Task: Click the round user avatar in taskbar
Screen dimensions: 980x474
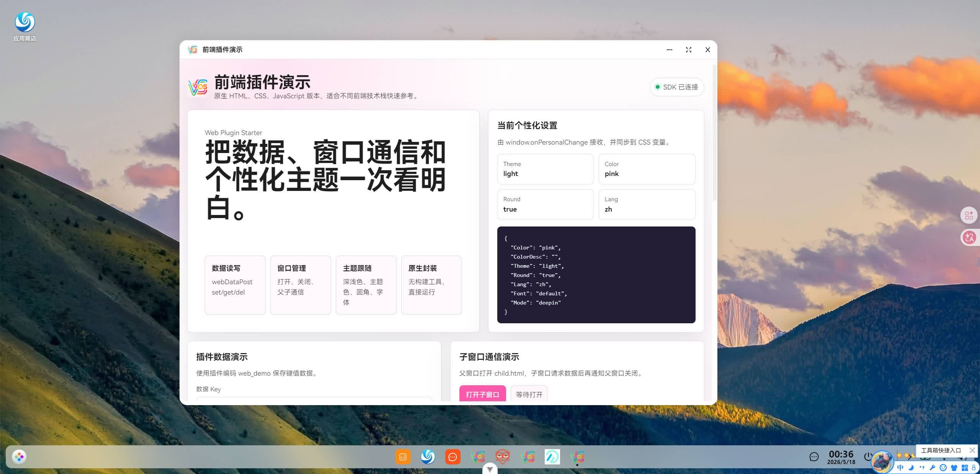Action: coord(882,461)
